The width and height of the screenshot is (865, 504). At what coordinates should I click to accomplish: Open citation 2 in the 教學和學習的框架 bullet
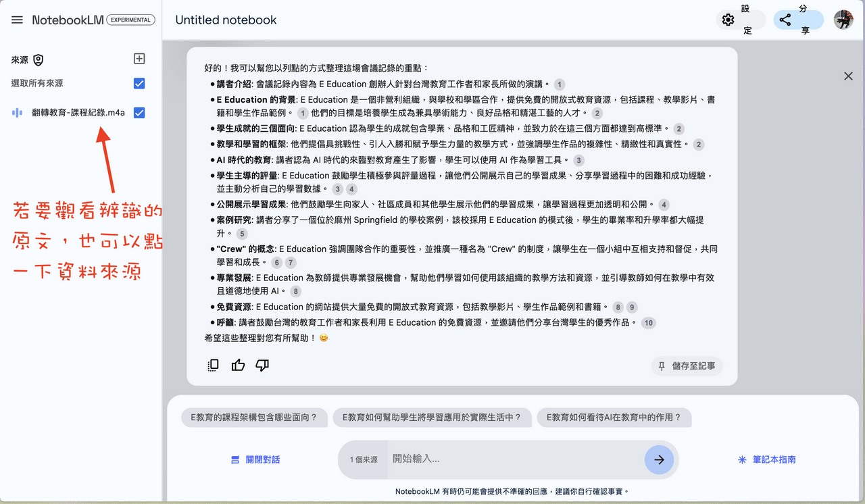(699, 145)
